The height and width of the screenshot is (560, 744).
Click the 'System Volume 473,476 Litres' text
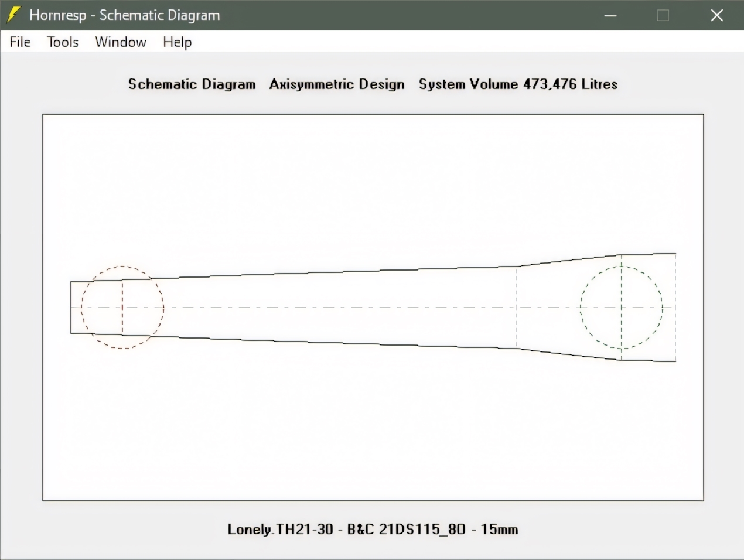point(518,84)
